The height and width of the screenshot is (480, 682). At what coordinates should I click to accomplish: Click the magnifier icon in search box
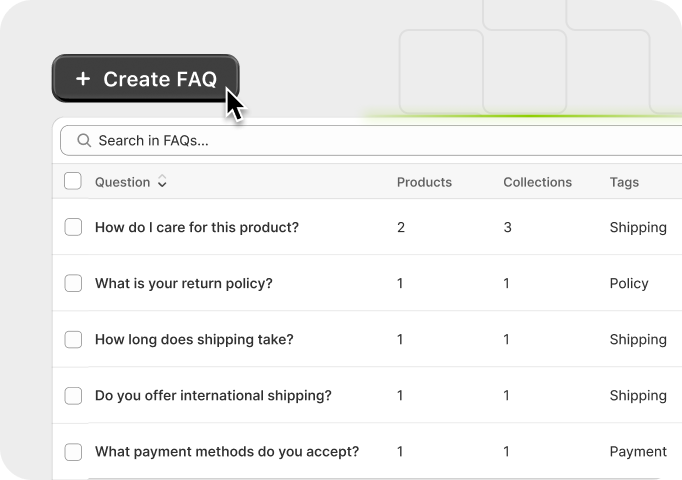click(x=84, y=140)
